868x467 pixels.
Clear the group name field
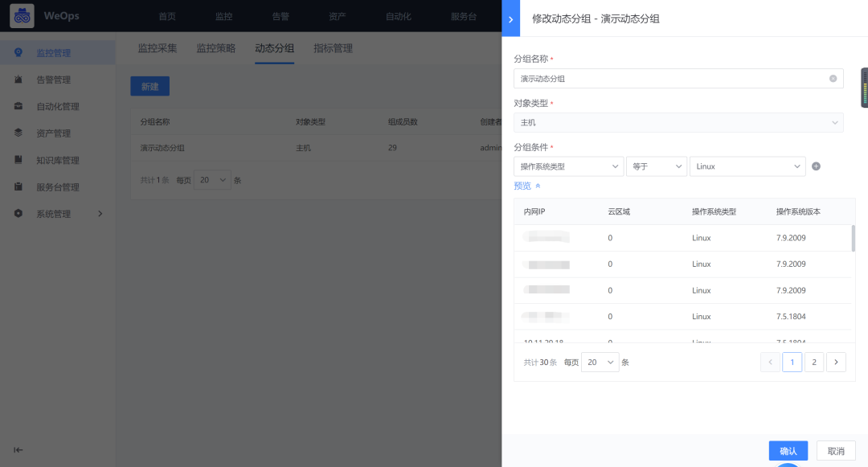tap(833, 79)
